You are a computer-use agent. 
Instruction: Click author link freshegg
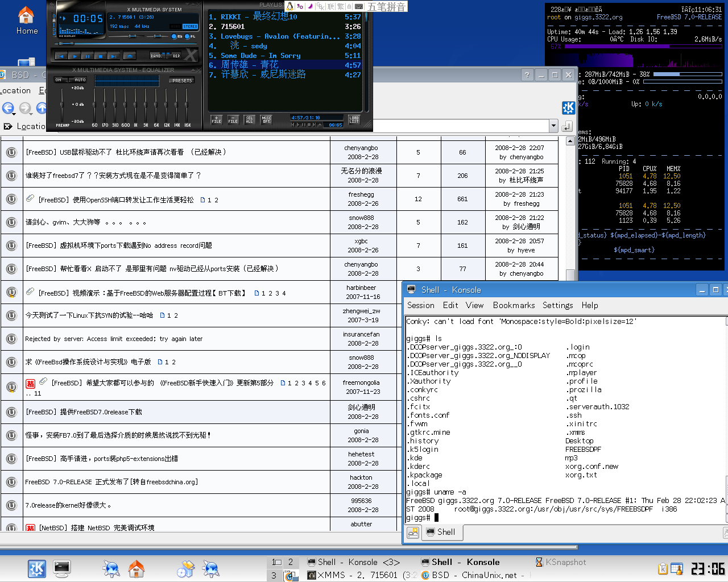tap(361, 194)
